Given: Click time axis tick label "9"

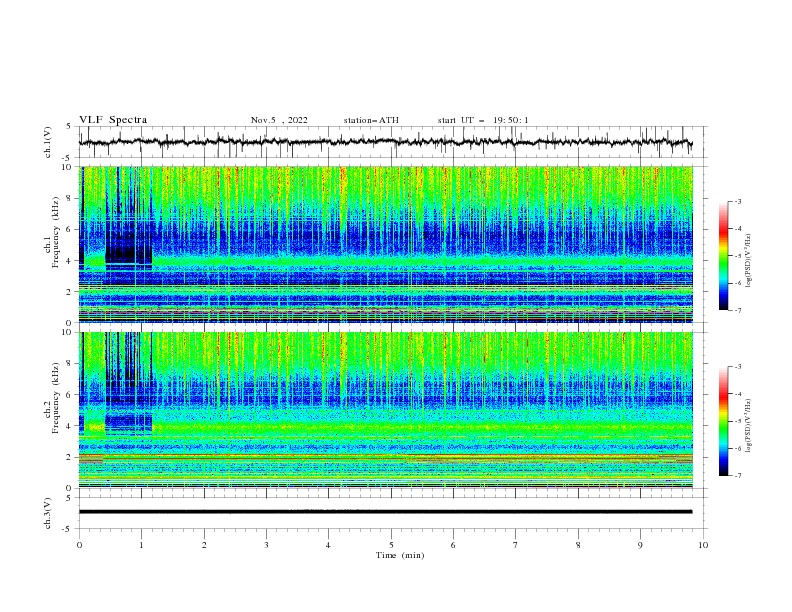Looking at the screenshot, I should click(x=640, y=545).
